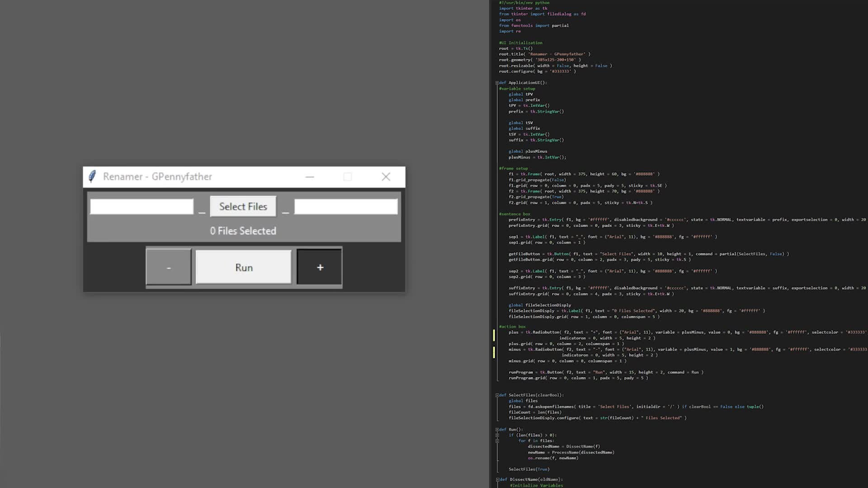
Task: Select the "+" mode in the Renamer window
Action: pyautogui.click(x=319, y=267)
